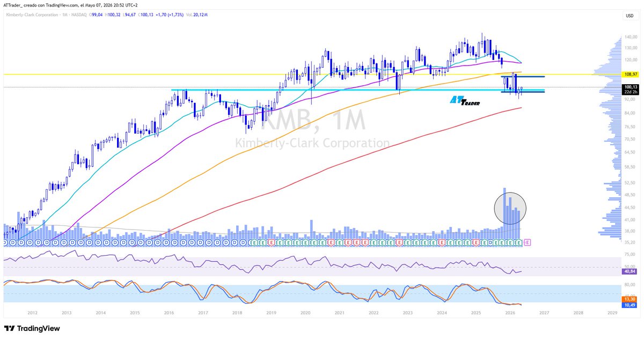This screenshot has width=644, height=339.
Task: Click the 2027 label on time axis
Action: (545, 312)
